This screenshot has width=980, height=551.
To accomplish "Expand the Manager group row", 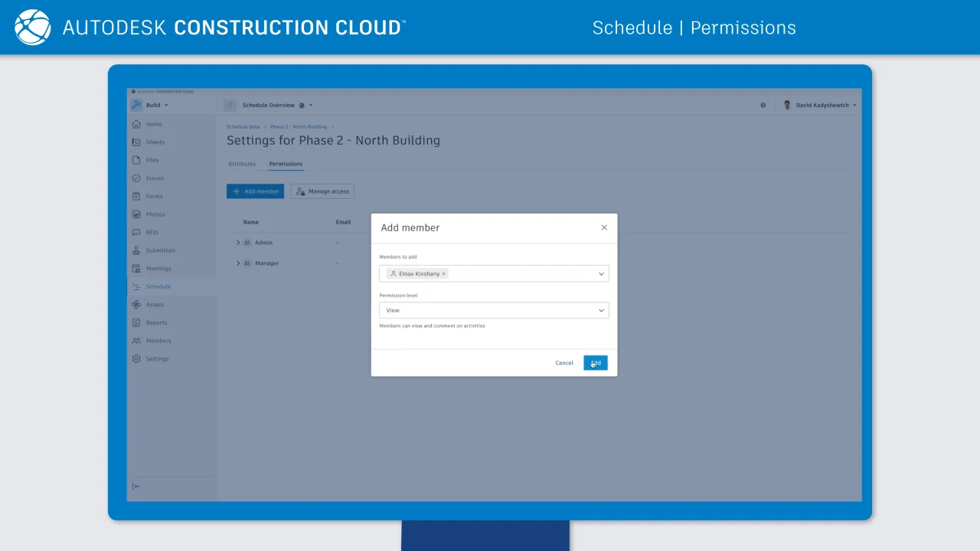I will click(x=238, y=263).
